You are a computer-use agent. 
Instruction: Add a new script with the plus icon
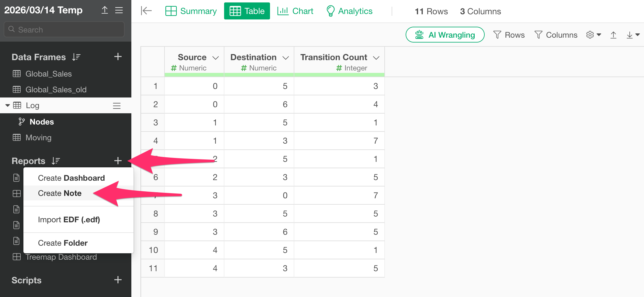click(118, 280)
